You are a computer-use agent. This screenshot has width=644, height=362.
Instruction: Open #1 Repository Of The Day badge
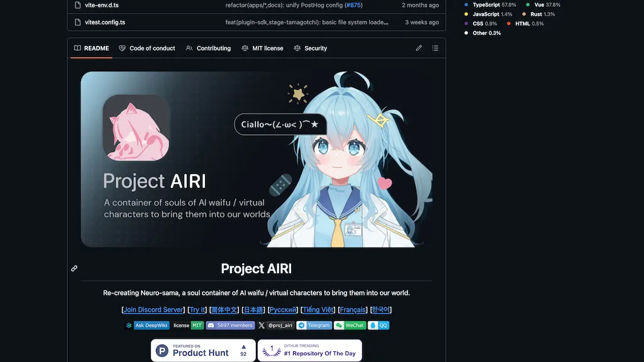(x=309, y=351)
